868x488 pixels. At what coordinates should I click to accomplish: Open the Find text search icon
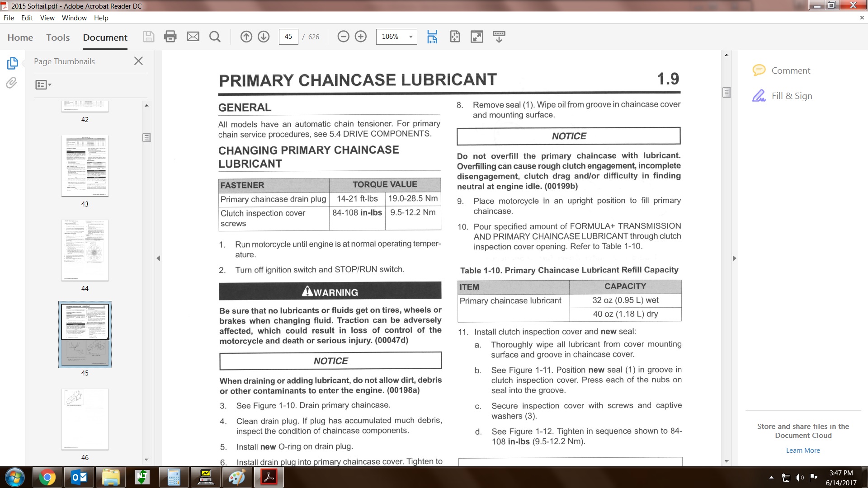click(x=215, y=37)
